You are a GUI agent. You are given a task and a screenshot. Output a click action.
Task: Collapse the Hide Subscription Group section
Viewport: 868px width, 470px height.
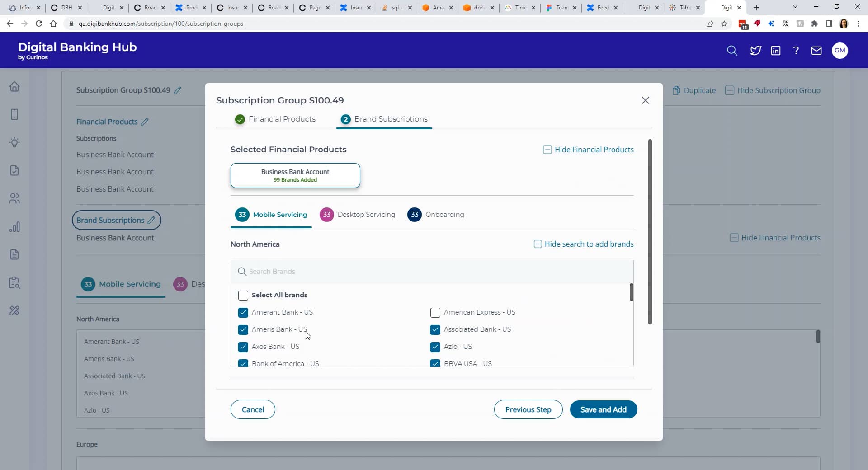coord(773,90)
